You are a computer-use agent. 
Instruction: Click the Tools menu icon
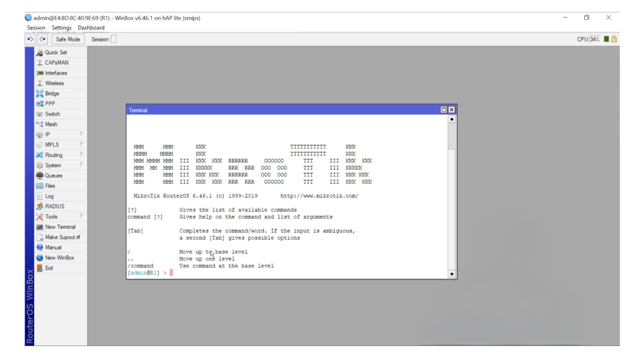click(40, 217)
